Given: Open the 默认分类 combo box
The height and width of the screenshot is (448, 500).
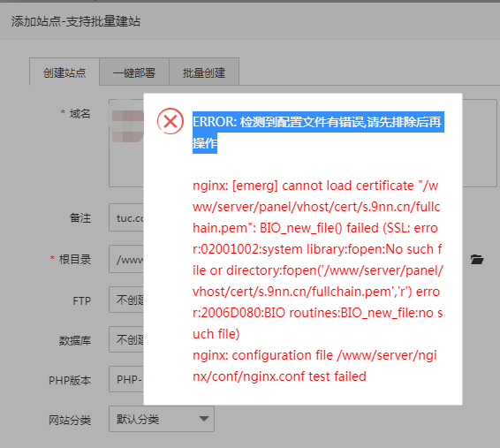Looking at the screenshot, I should 162,419.
